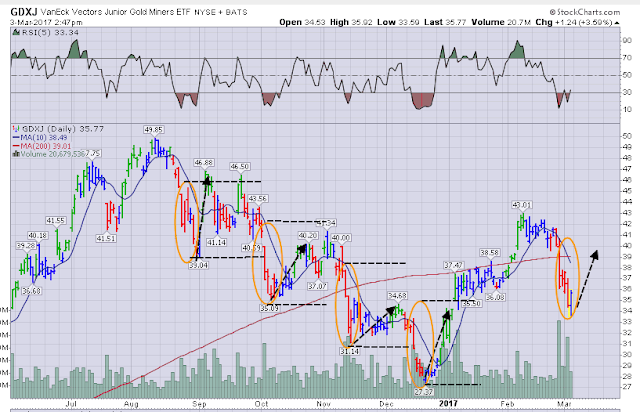Click the 43.01 February high label

point(522,204)
